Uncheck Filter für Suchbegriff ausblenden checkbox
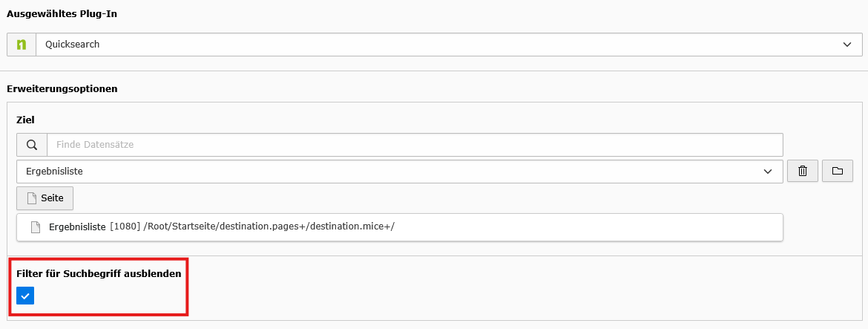The width and height of the screenshot is (868, 329). coord(25,296)
